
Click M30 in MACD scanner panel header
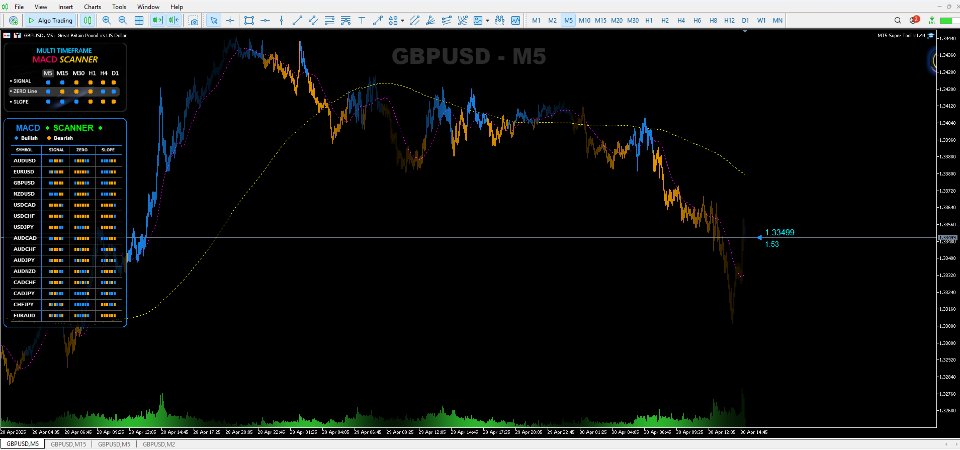(x=78, y=73)
